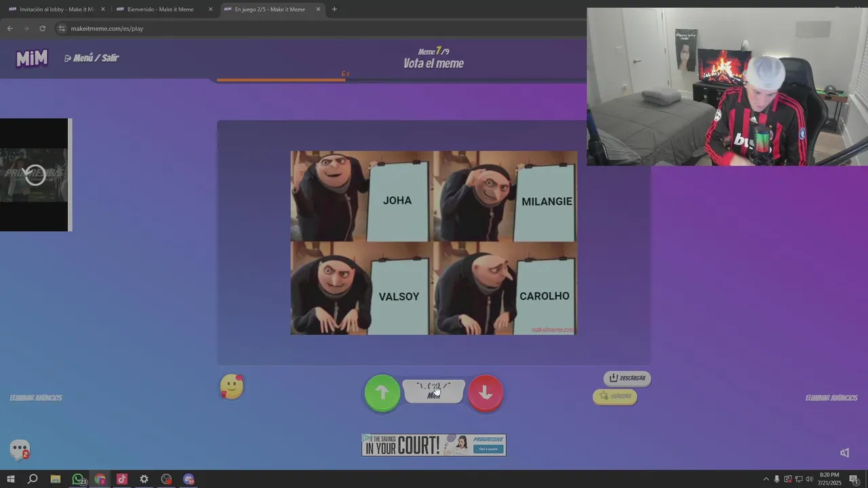This screenshot has height=488, width=868.
Task: Click the network tray icon
Action: click(x=798, y=479)
